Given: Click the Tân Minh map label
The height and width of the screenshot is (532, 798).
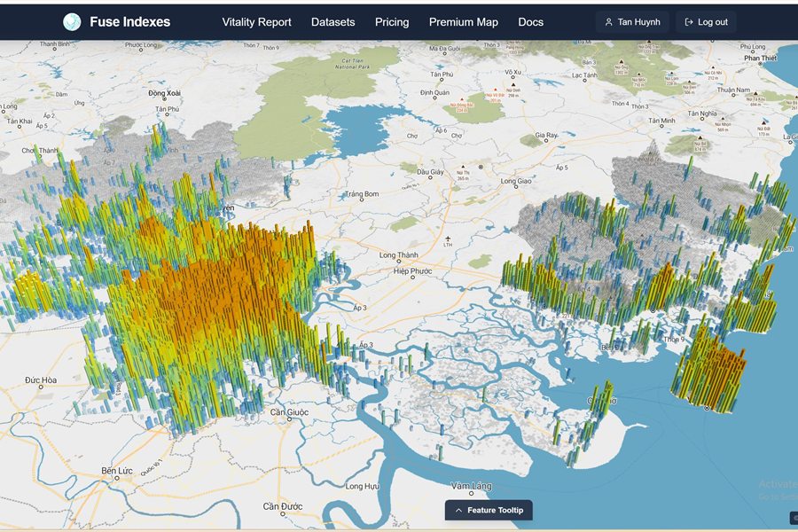Looking at the screenshot, I should [x=661, y=121].
